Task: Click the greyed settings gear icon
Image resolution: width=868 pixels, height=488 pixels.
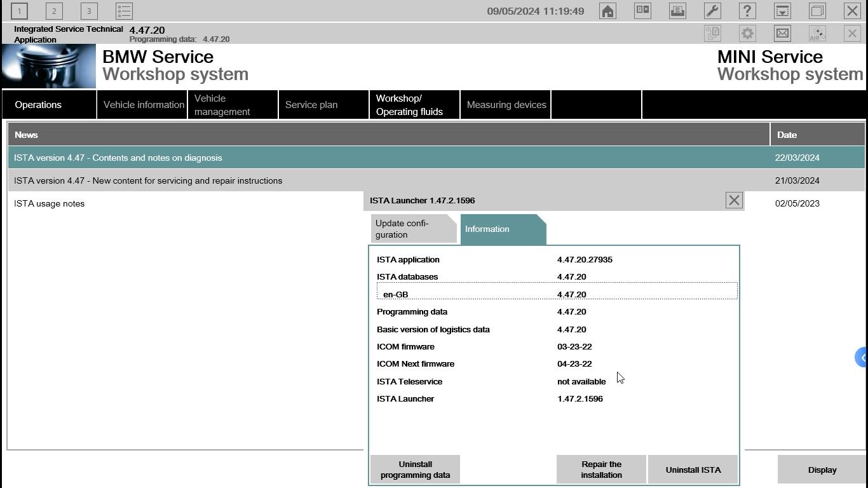Action: 747,33
